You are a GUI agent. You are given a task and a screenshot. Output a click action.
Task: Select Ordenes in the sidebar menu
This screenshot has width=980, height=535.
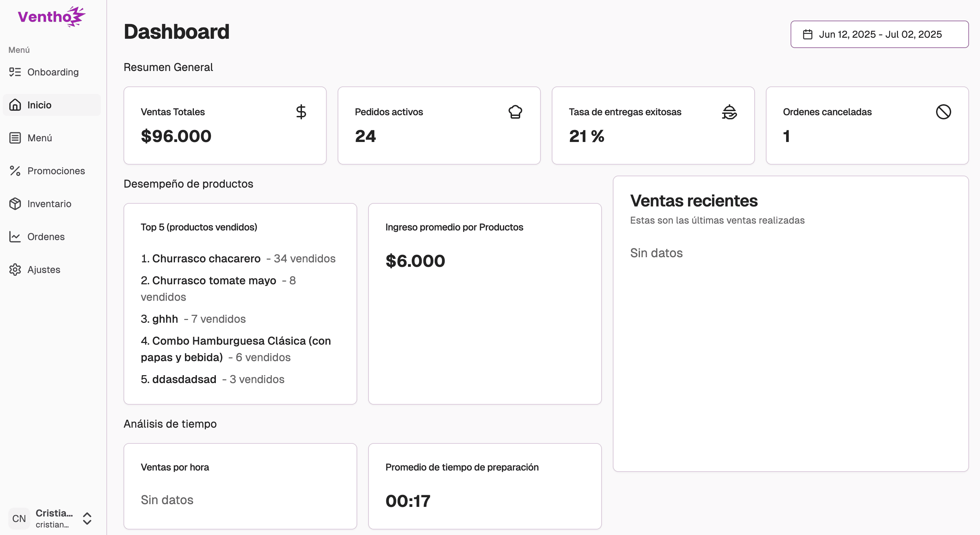46,237
